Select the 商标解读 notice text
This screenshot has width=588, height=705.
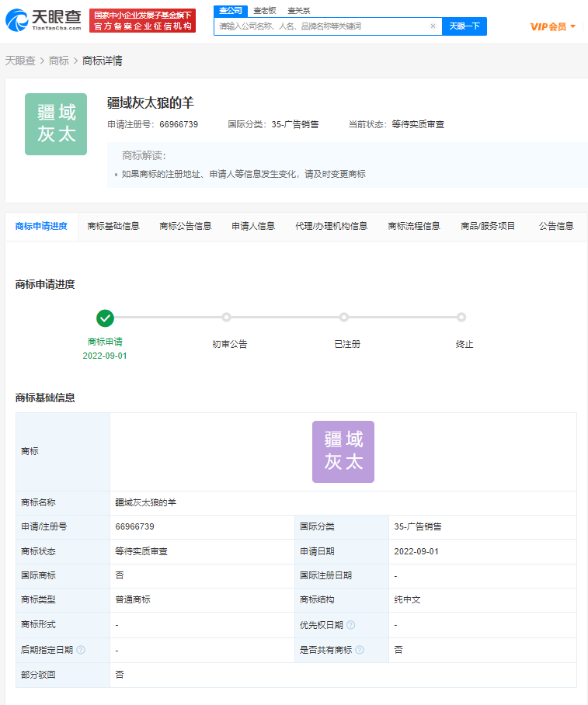[x=243, y=174]
